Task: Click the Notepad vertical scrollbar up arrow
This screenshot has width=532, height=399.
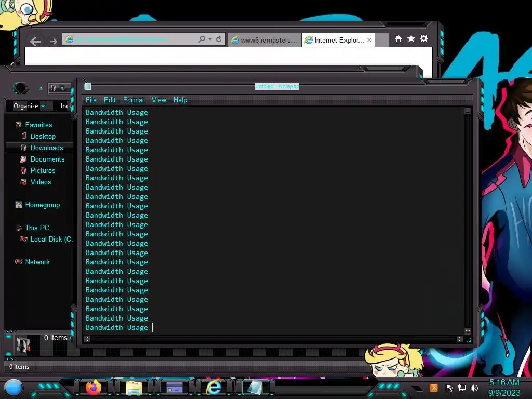Action: (x=468, y=111)
